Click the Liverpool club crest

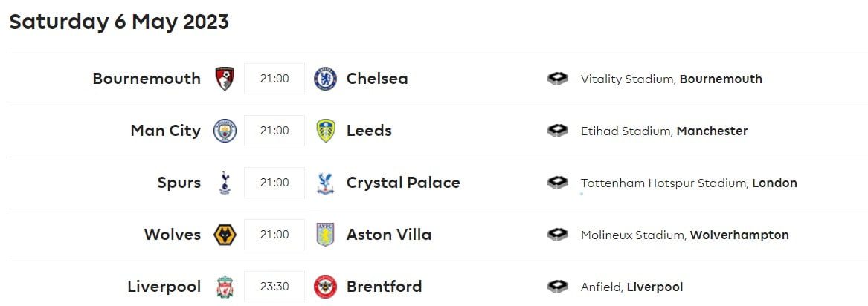point(225,287)
